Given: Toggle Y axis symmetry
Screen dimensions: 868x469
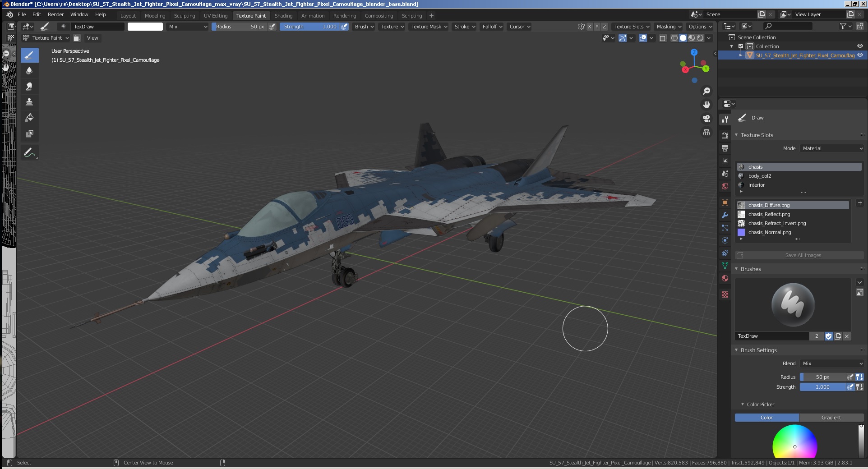Looking at the screenshot, I should [597, 27].
